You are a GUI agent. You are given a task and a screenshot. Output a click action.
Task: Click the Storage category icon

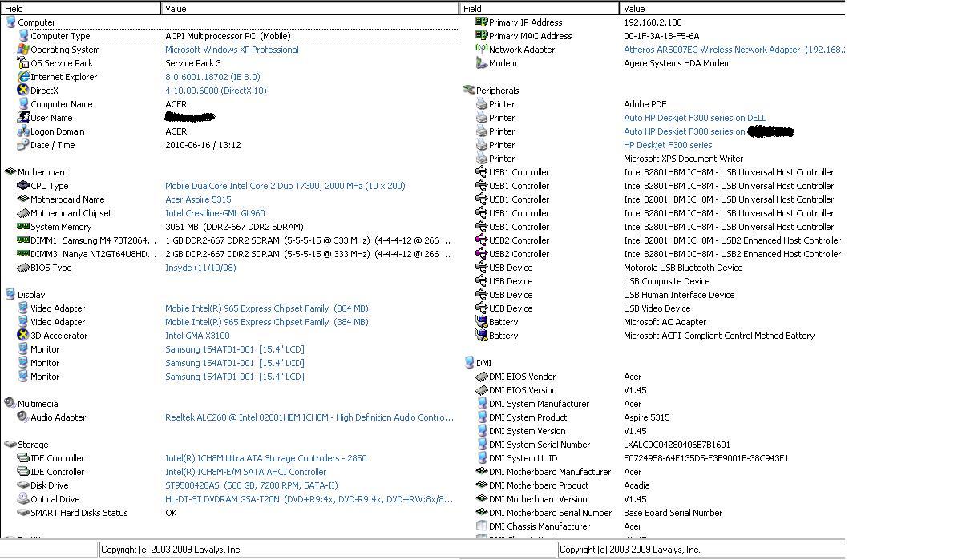pyautogui.click(x=10, y=445)
